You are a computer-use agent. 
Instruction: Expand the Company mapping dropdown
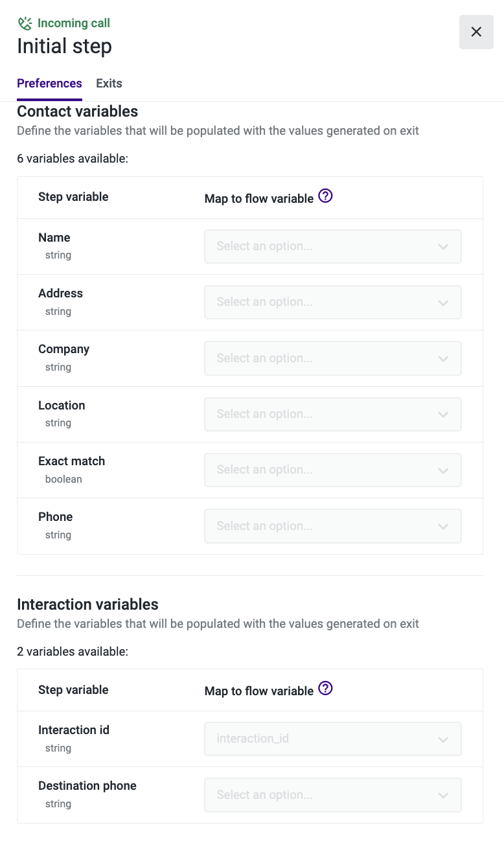(x=332, y=358)
